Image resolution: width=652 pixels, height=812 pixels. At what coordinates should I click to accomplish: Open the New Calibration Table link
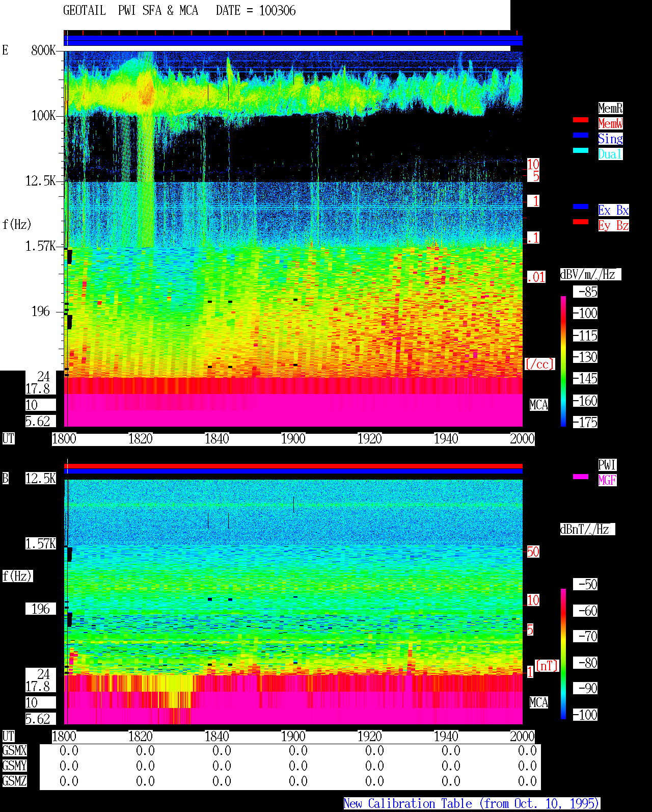(x=472, y=803)
